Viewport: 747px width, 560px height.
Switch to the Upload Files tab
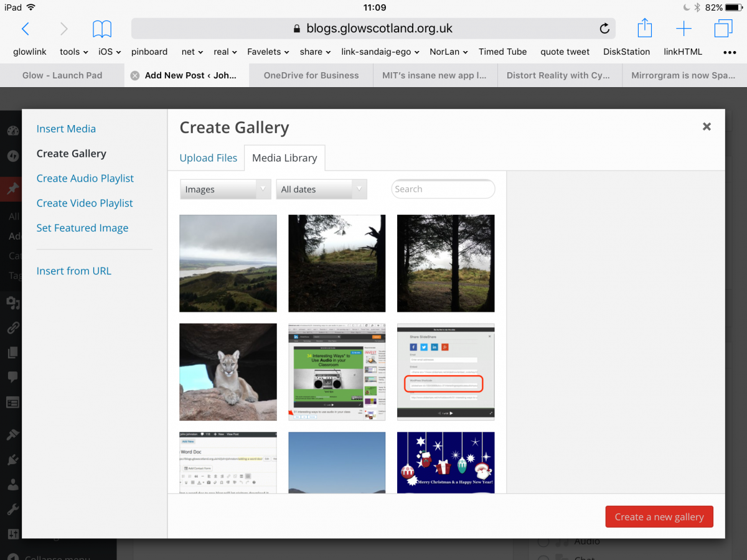coord(208,158)
